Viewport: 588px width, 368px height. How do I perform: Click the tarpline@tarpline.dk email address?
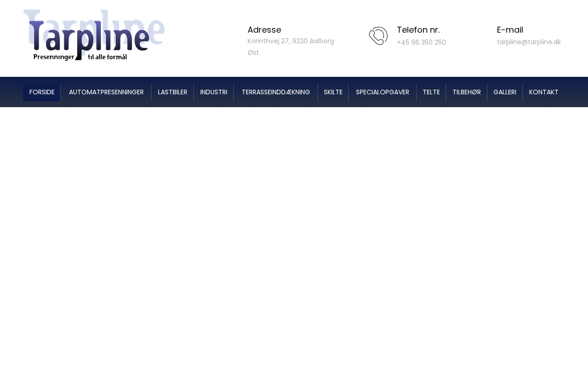pos(529,42)
